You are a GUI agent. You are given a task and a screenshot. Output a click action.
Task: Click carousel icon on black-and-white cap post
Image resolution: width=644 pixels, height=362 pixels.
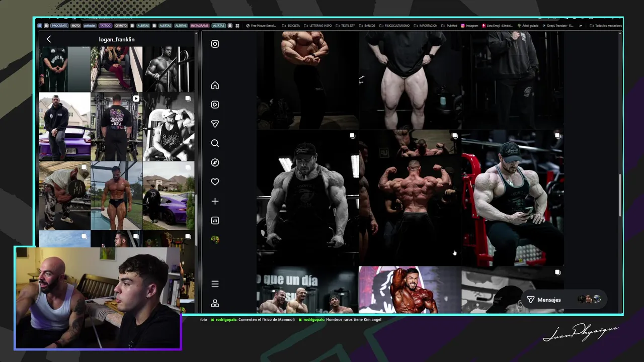(352, 136)
